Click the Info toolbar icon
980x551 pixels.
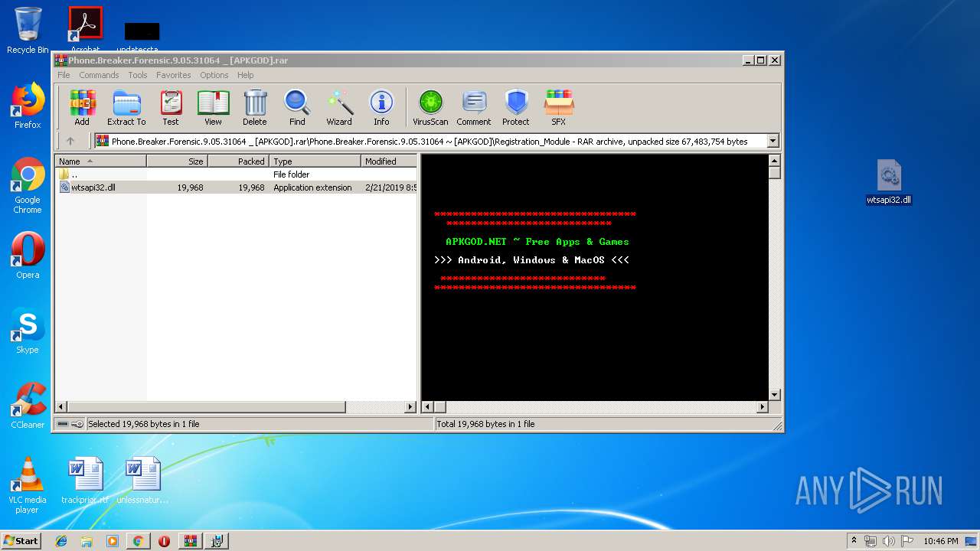(x=381, y=107)
